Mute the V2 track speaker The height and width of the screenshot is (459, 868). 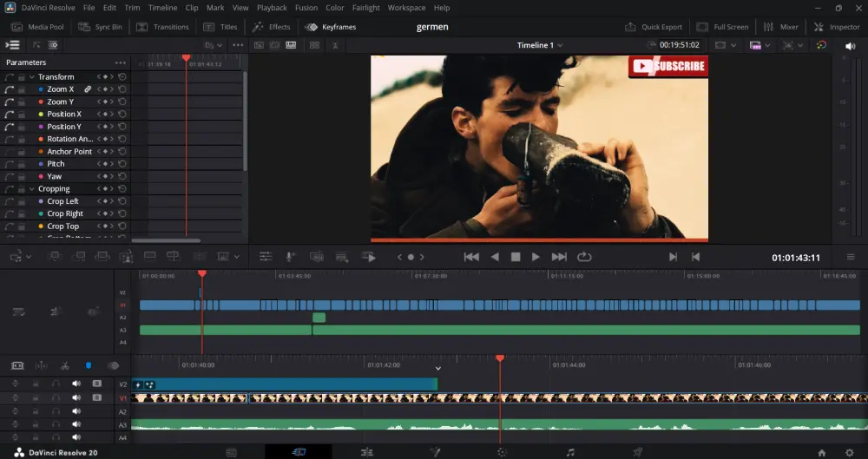coord(76,384)
